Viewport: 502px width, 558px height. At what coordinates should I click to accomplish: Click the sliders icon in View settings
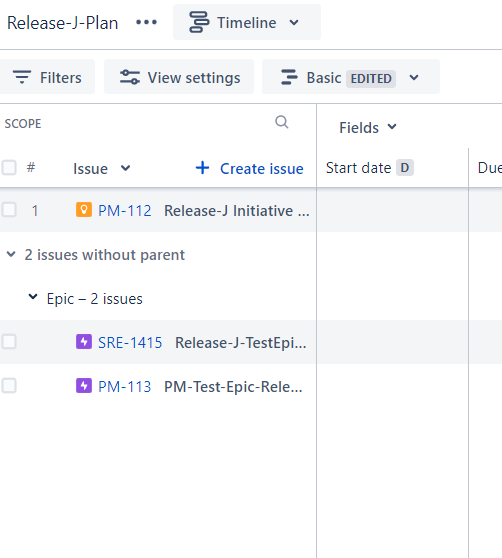pos(130,77)
